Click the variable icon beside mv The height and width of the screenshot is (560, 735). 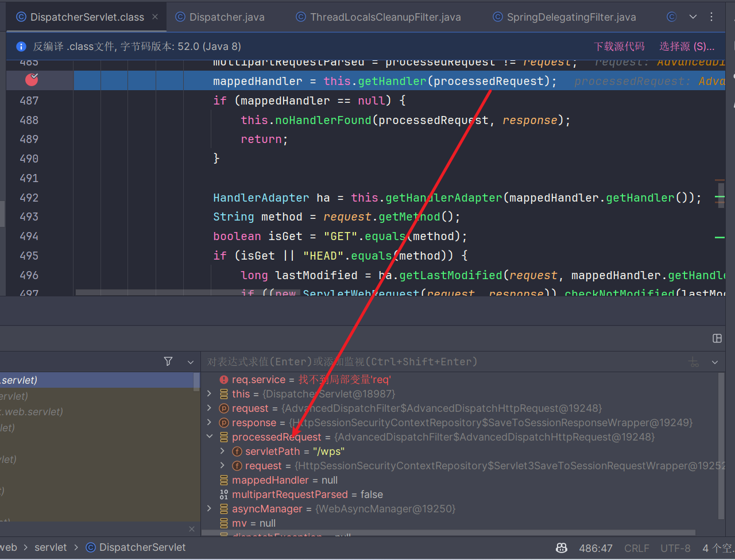(224, 523)
